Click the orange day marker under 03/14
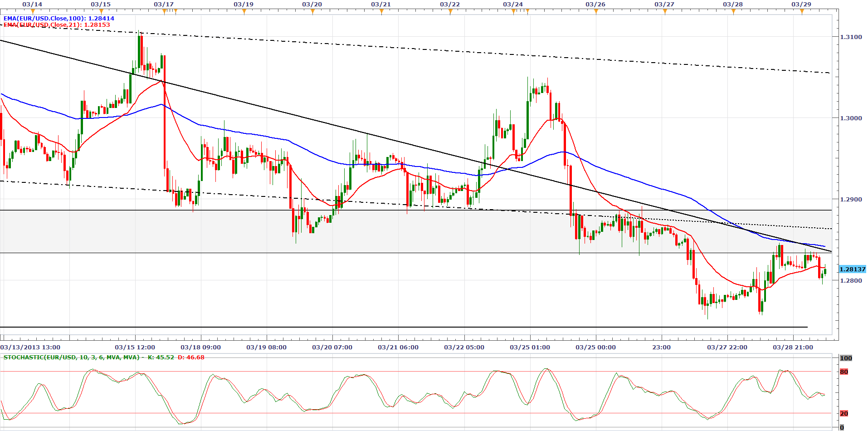The image size is (868, 431). tap(33, 11)
